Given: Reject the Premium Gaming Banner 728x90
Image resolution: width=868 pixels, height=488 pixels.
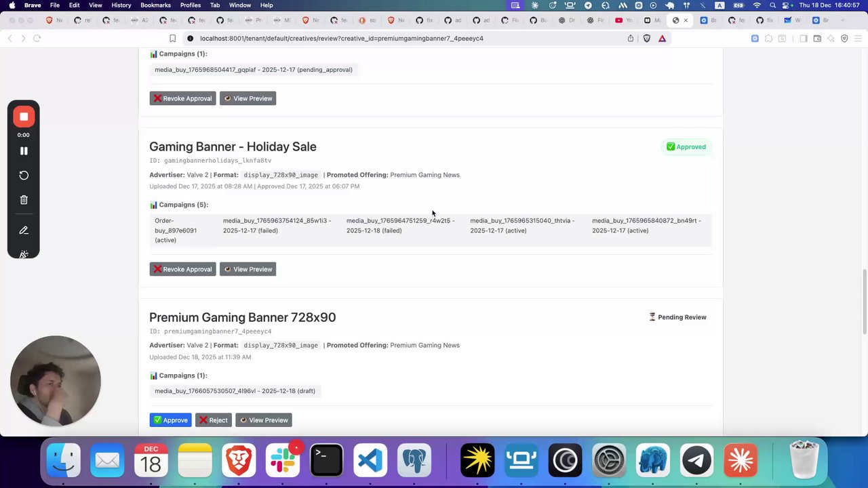Looking at the screenshot, I should [x=214, y=420].
